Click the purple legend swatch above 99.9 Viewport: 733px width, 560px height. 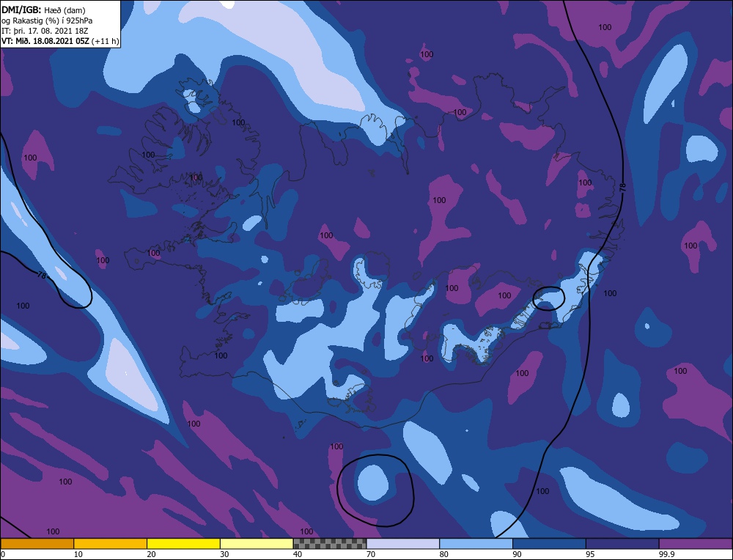[696, 544]
